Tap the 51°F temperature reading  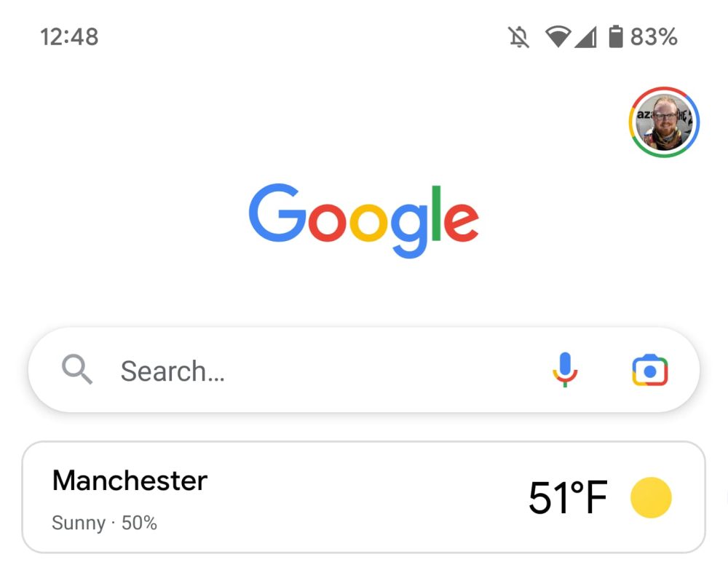pos(568,498)
